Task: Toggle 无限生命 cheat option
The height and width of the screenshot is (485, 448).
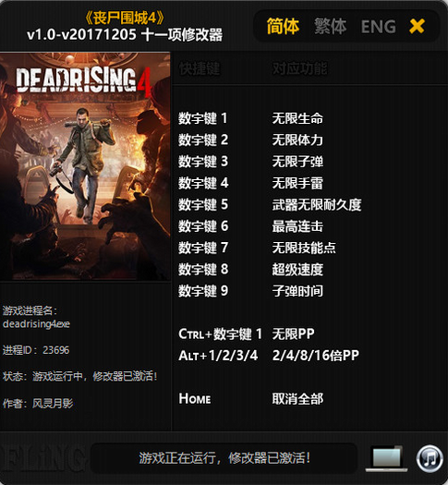Action: click(x=297, y=118)
